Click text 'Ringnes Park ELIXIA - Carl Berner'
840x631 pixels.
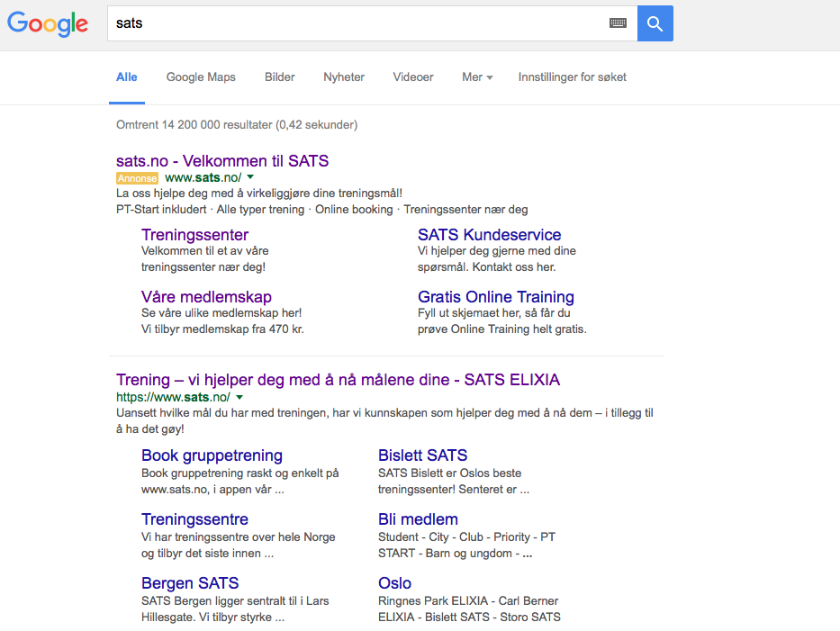(468, 601)
